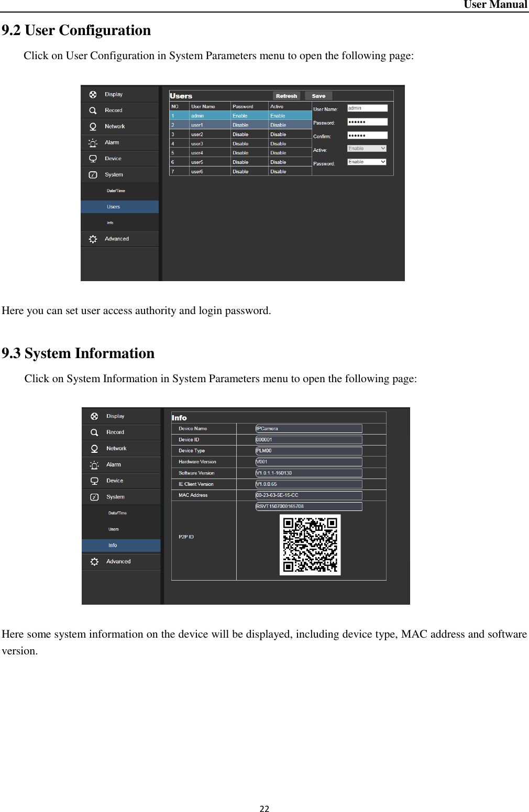The image size is (529, 812).
Task: Select highlighted Users submenu in Users screenshot
Action: click(x=120, y=207)
